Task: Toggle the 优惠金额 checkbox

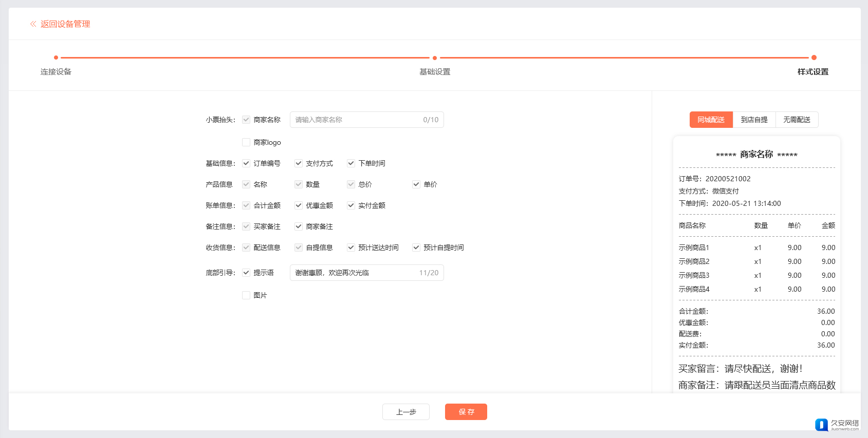Action: [x=299, y=205]
